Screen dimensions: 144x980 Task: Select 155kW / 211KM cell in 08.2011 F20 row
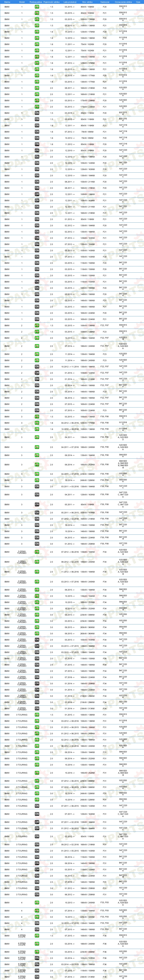coord(87,182)
